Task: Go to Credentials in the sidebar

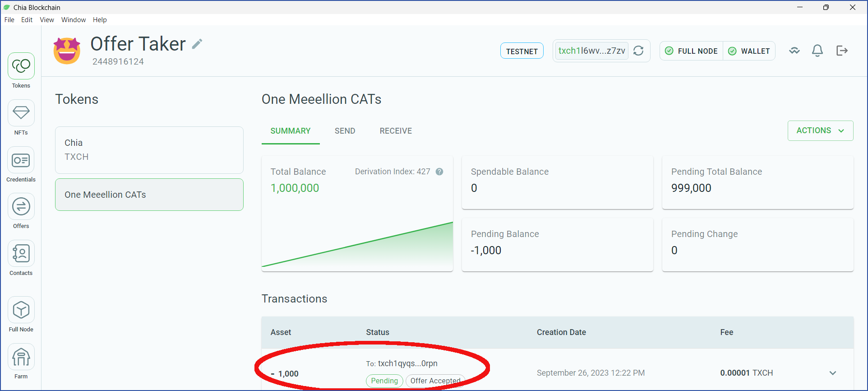Action: pyautogui.click(x=21, y=164)
